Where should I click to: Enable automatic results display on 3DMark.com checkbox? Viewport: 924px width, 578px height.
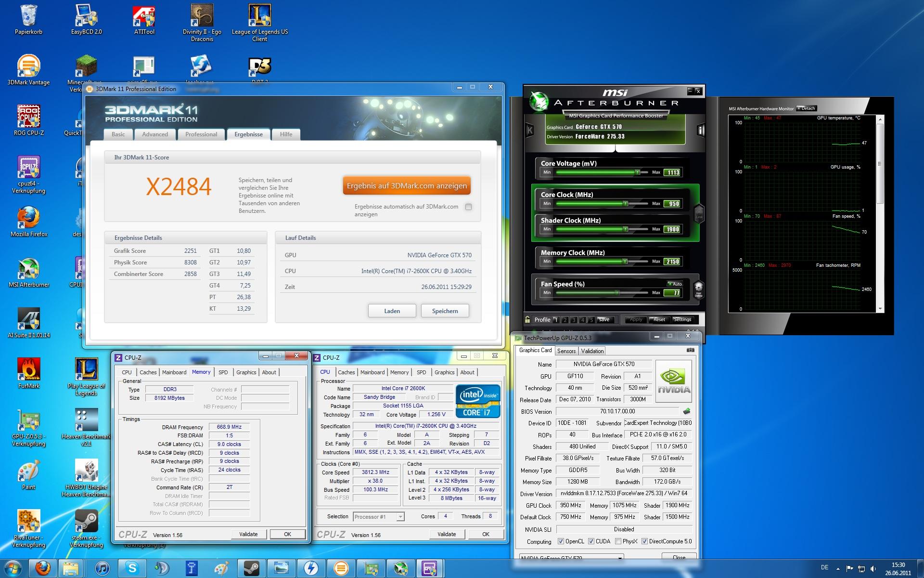(468, 207)
